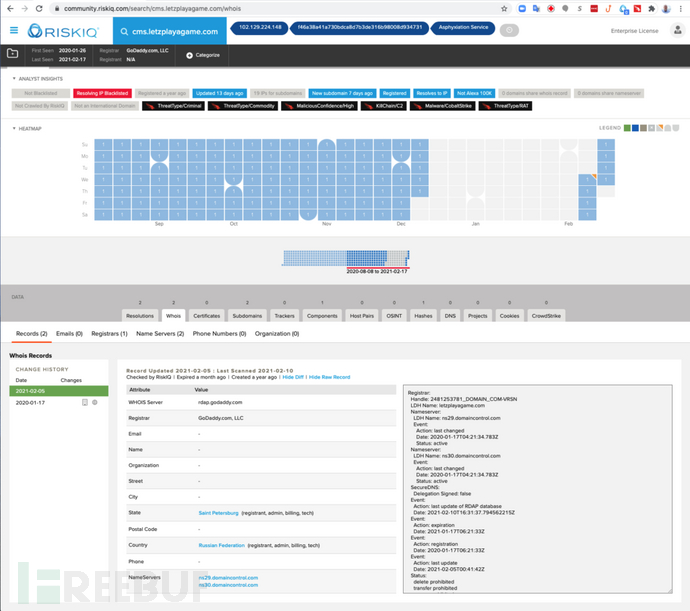Click Malware/CobaltStrike tag
This screenshot has height=611, width=690.
click(443, 106)
